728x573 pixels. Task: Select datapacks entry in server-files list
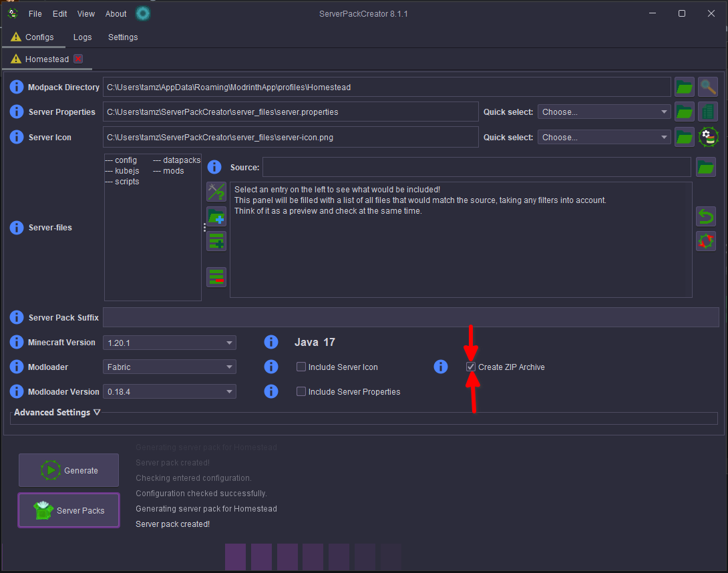coord(177,160)
